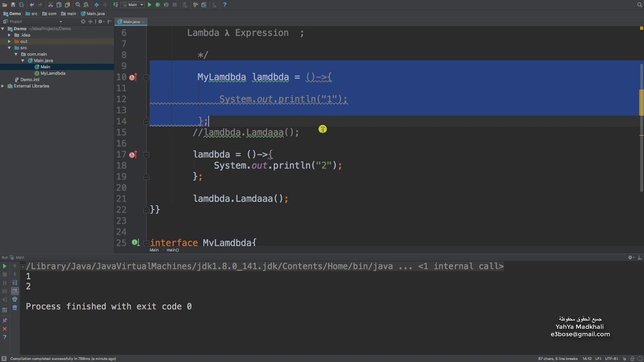Collapse the Demo project root node
This screenshot has height=362, width=644.
tap(3, 29)
